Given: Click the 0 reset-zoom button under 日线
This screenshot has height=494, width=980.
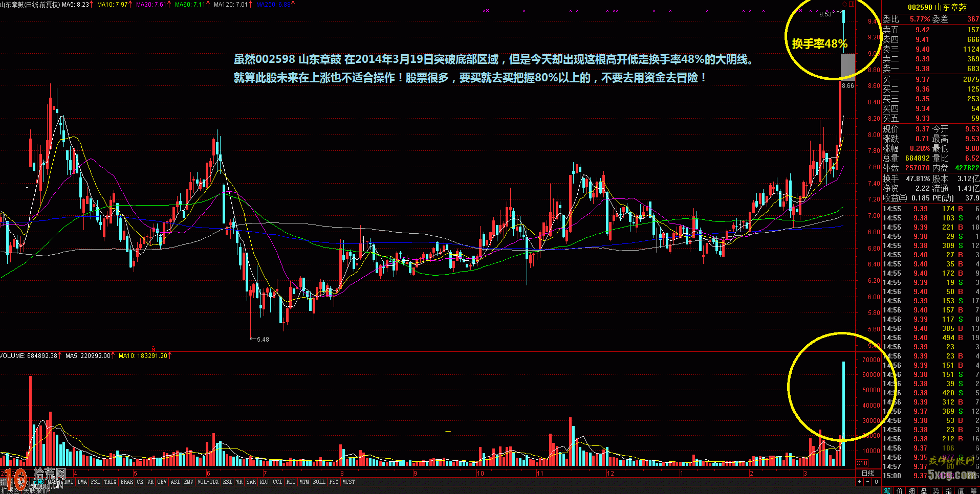Looking at the screenshot, I should coord(876,482).
